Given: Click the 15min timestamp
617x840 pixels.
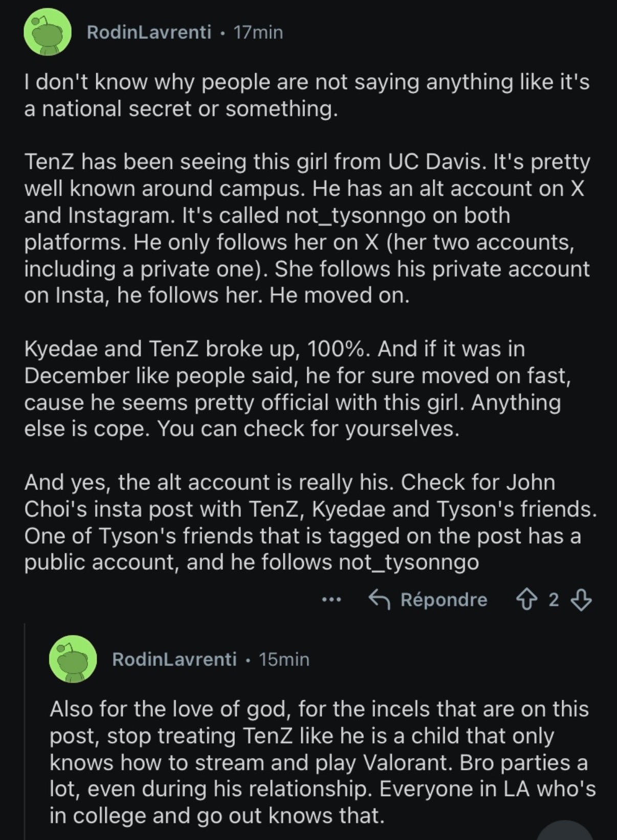Looking at the screenshot, I should (284, 659).
